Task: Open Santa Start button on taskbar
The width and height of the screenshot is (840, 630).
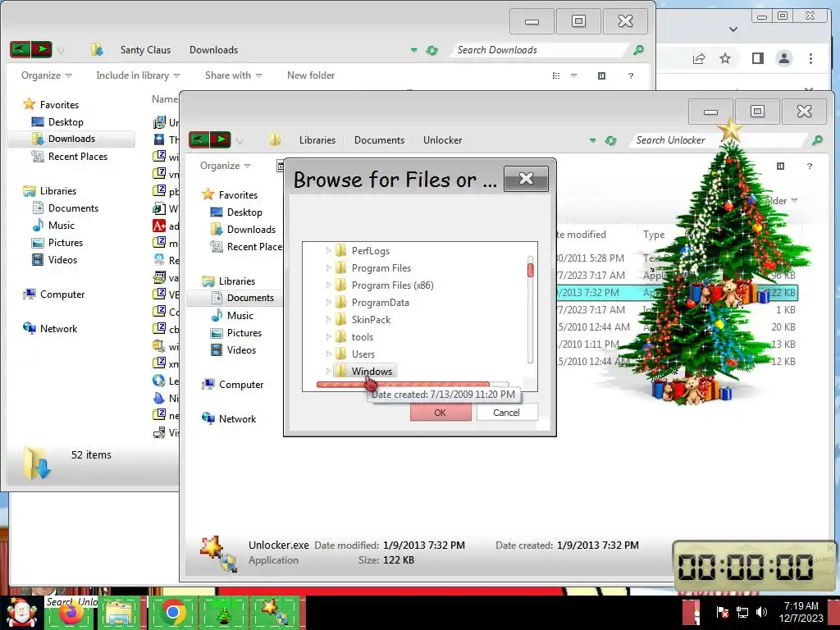Action: click(x=21, y=612)
